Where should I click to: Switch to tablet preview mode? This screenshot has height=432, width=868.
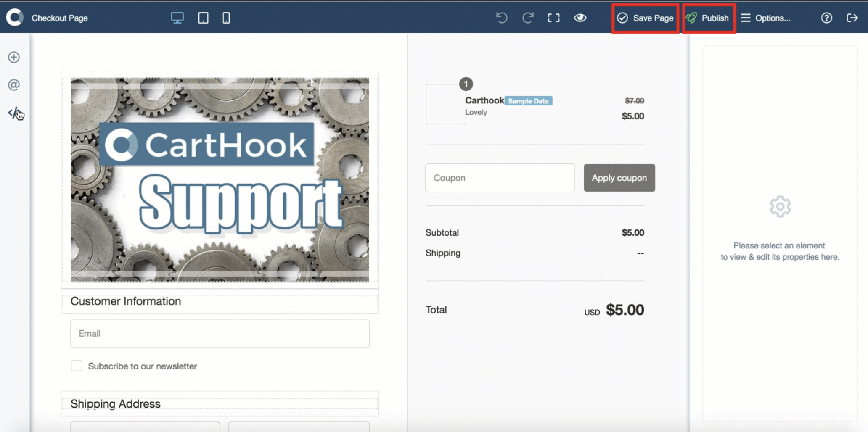[203, 18]
